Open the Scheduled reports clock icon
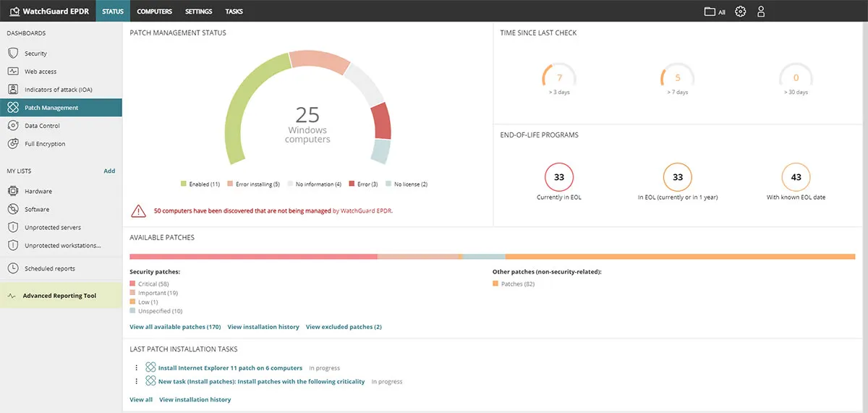The image size is (868, 413). (x=12, y=268)
